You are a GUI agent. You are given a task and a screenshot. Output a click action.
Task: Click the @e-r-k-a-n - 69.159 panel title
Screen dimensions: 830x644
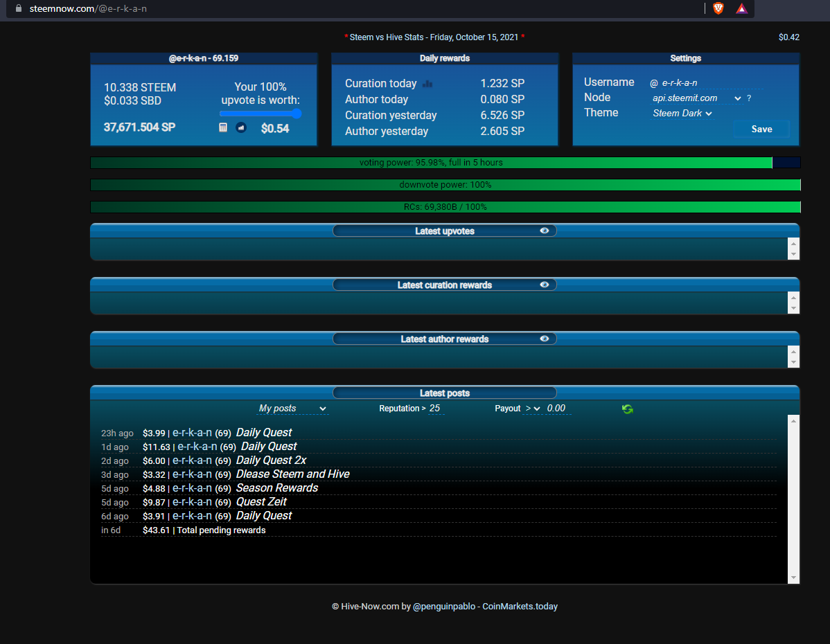click(203, 58)
